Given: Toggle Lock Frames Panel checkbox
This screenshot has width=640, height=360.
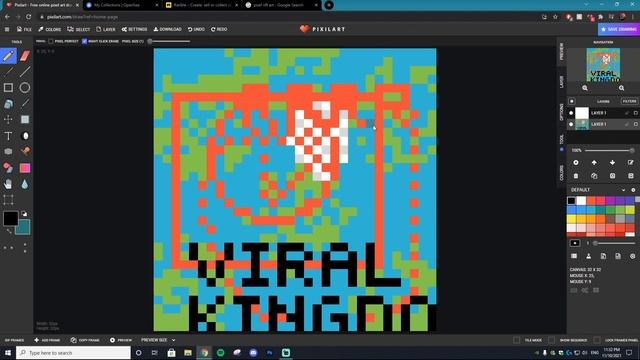Looking at the screenshot, I should pyautogui.click(x=597, y=340).
